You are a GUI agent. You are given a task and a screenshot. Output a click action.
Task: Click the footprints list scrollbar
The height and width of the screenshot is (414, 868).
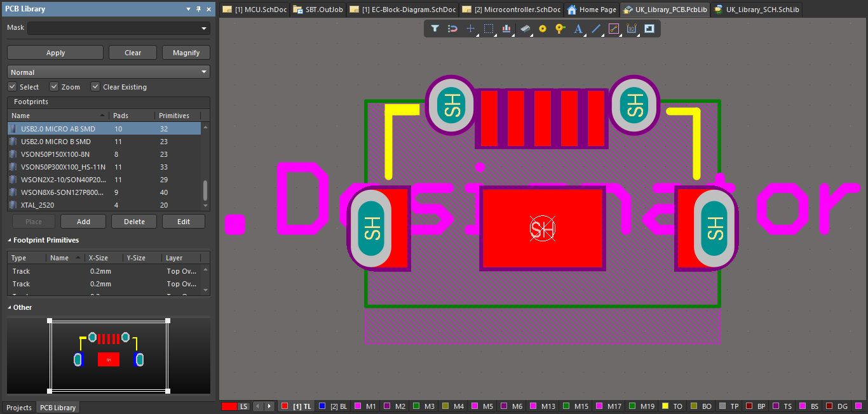pos(205,190)
